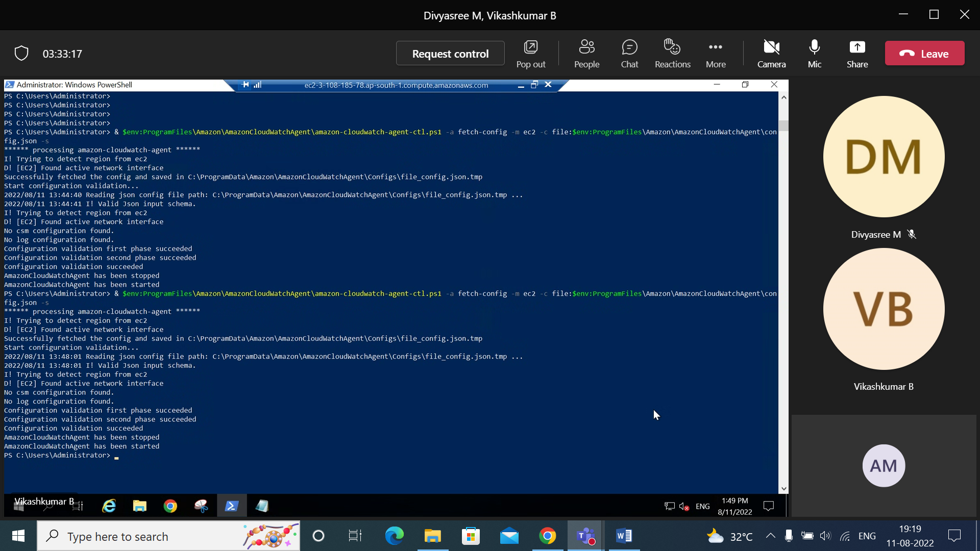980x551 pixels.
Task: Pin the remote desktop connection bar
Action: [244, 85]
